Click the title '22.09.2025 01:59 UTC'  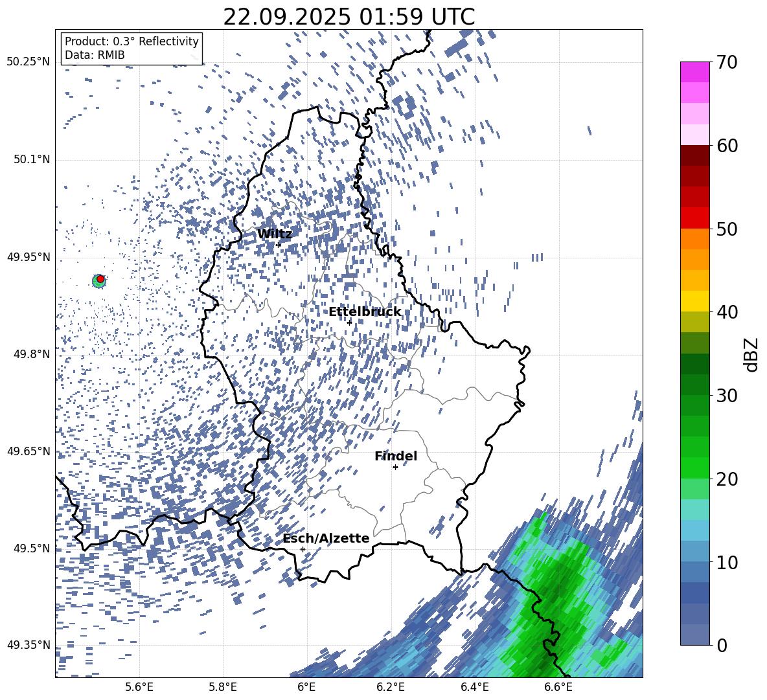pos(349,17)
